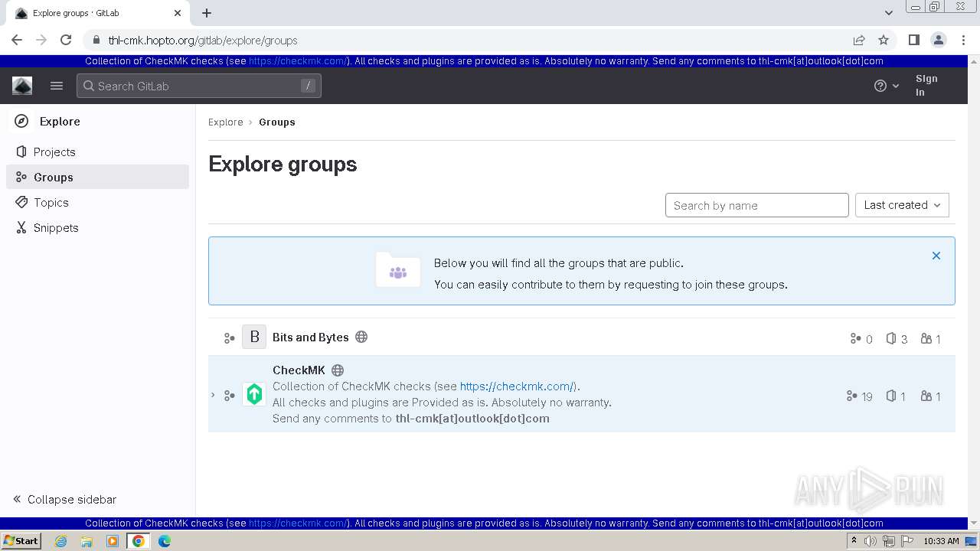Click the Explore breadcrumb link
980x551 pixels.
pos(226,122)
